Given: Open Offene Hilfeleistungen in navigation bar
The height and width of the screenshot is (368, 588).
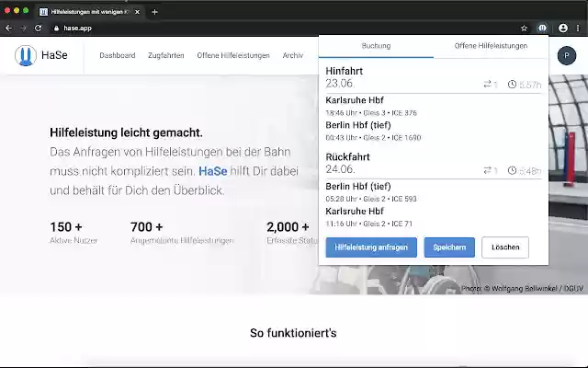Looking at the screenshot, I should pos(233,55).
